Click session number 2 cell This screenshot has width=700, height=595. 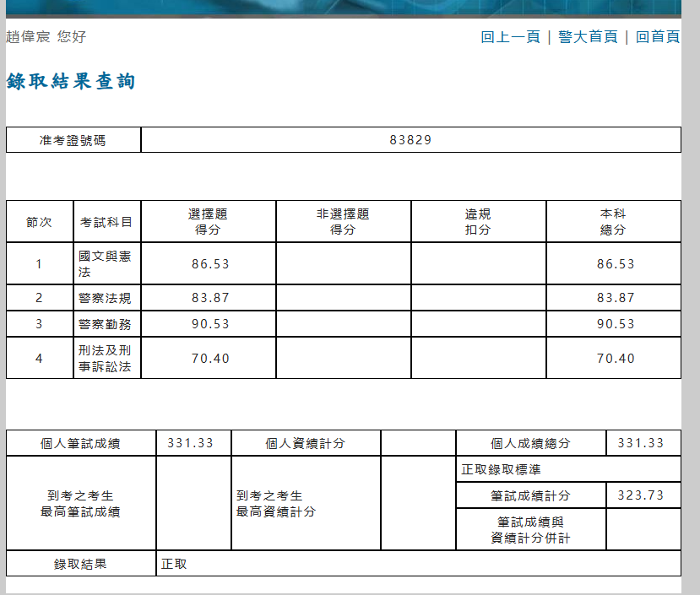(40, 298)
